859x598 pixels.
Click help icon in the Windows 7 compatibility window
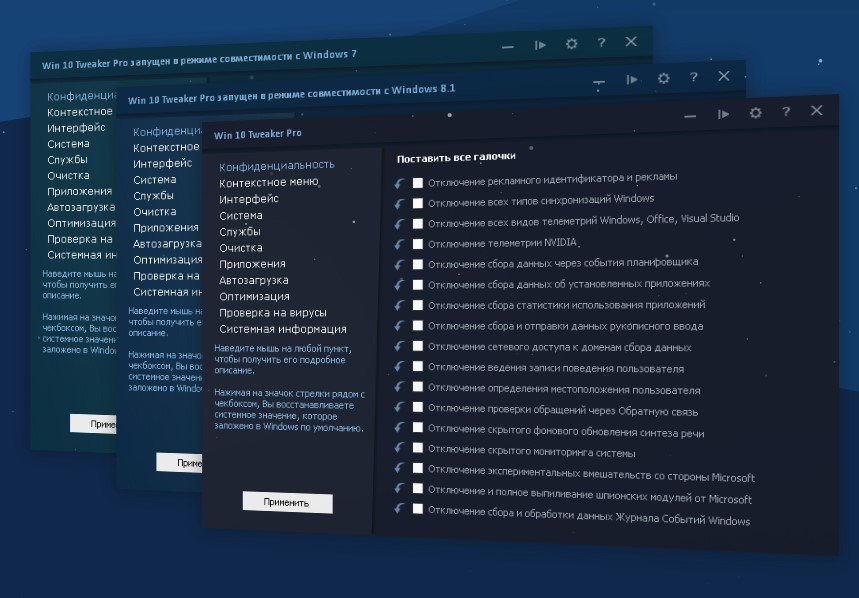601,43
